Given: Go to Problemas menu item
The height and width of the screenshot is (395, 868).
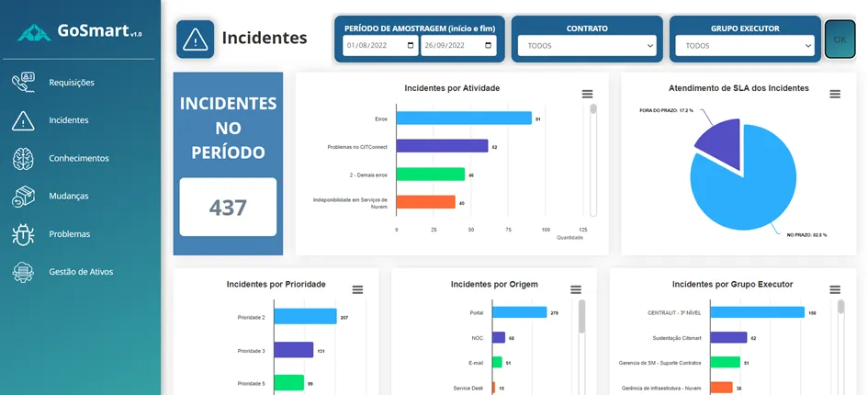Looking at the screenshot, I should click(x=69, y=234).
